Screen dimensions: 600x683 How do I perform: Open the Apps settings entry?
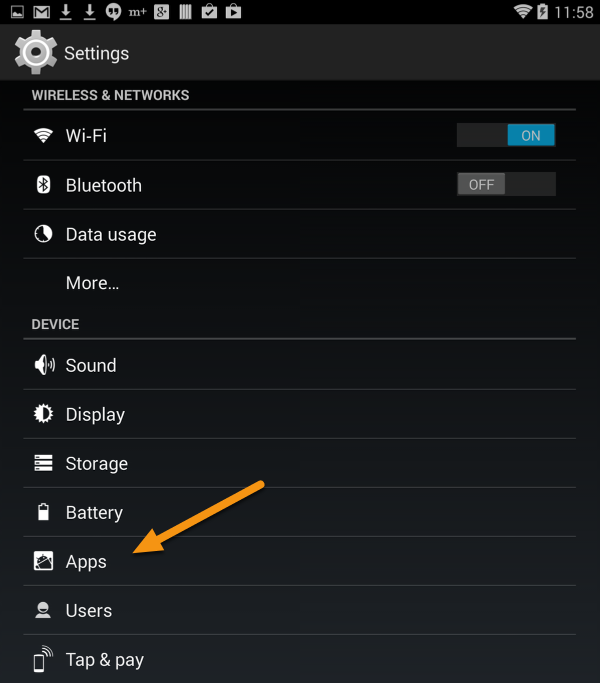[x=299, y=561]
